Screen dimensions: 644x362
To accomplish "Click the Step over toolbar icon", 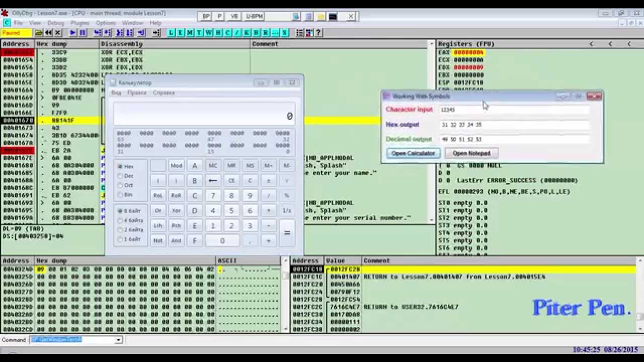I will coord(107,33).
